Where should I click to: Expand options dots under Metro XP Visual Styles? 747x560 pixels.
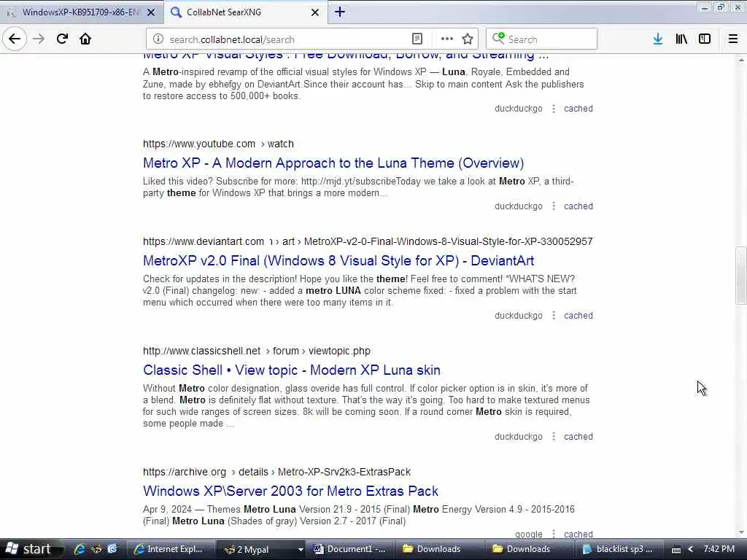[x=554, y=109]
